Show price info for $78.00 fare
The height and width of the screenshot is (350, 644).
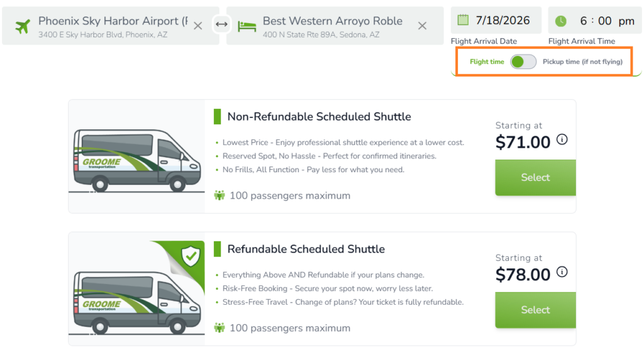tap(562, 271)
